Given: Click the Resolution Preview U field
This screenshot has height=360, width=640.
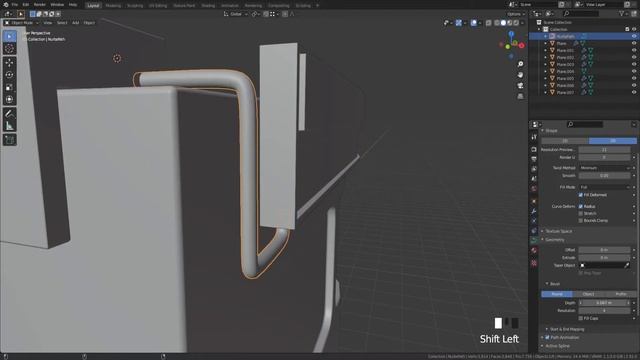Looking at the screenshot, I should click(604, 150).
